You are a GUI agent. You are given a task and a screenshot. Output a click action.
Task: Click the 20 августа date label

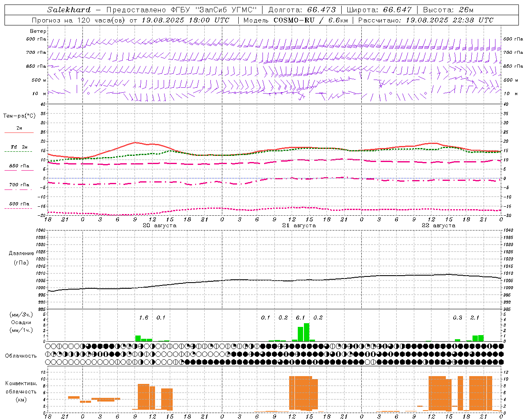click(160, 226)
